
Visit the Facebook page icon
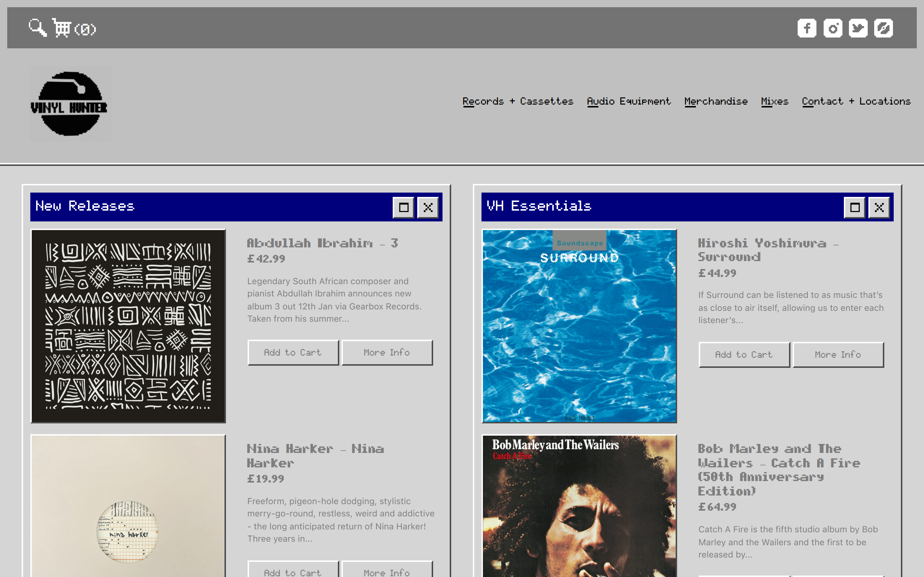[x=806, y=28]
